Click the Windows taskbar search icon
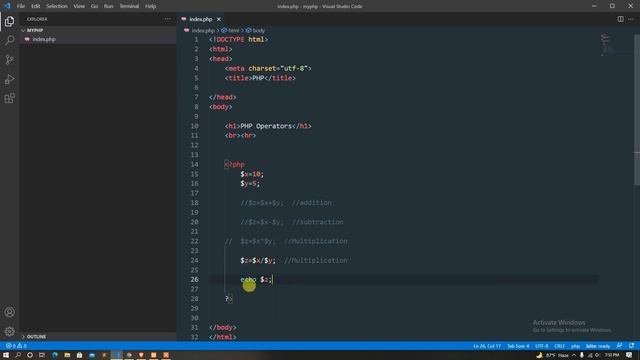 18,355
